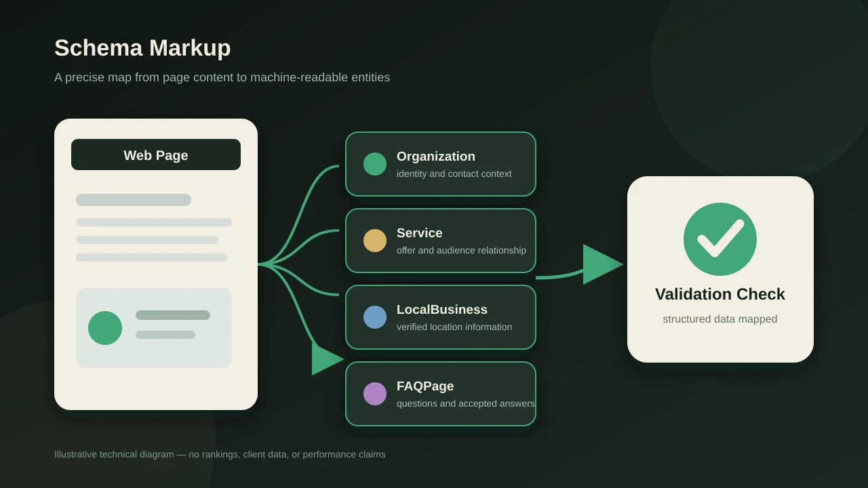868x488 pixels.
Task: Click the purple dot beside FAQPage
Action: pos(375,394)
